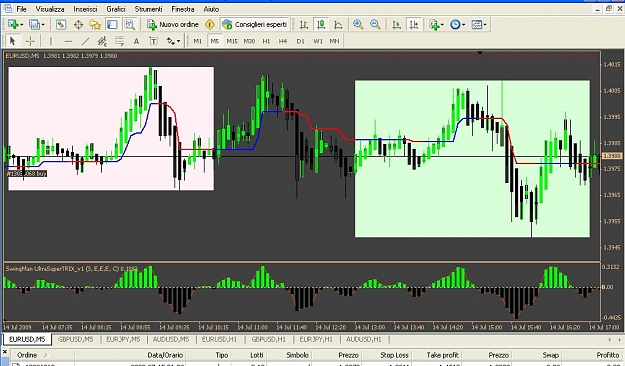
Task: Switch timeframe to W1
Action: tap(317, 41)
